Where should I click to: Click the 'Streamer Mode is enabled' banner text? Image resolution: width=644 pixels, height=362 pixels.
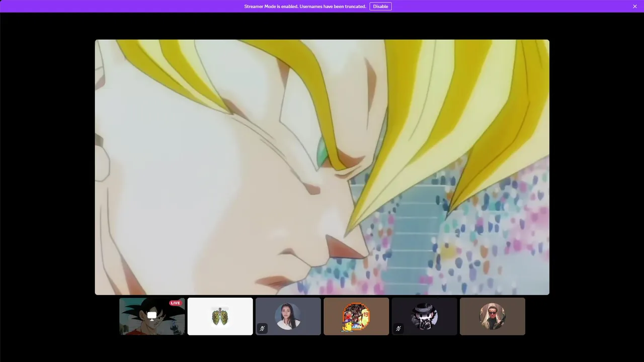[x=305, y=7]
